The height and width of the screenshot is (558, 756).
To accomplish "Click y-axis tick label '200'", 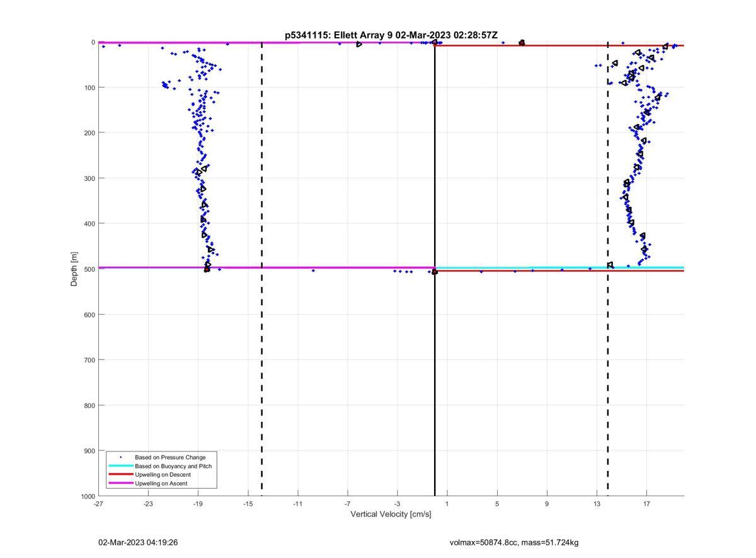I will pyautogui.click(x=89, y=133).
